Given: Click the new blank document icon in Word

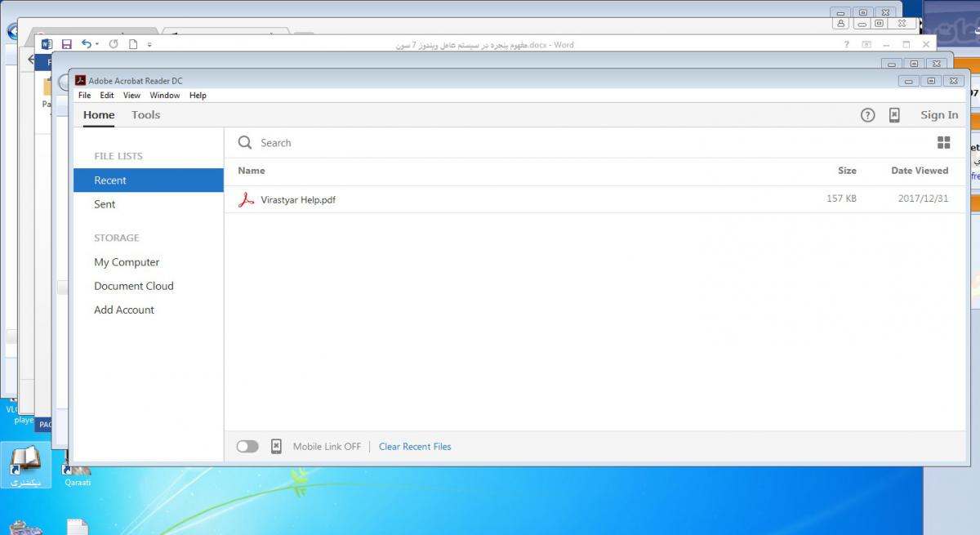Looking at the screenshot, I should [x=133, y=44].
